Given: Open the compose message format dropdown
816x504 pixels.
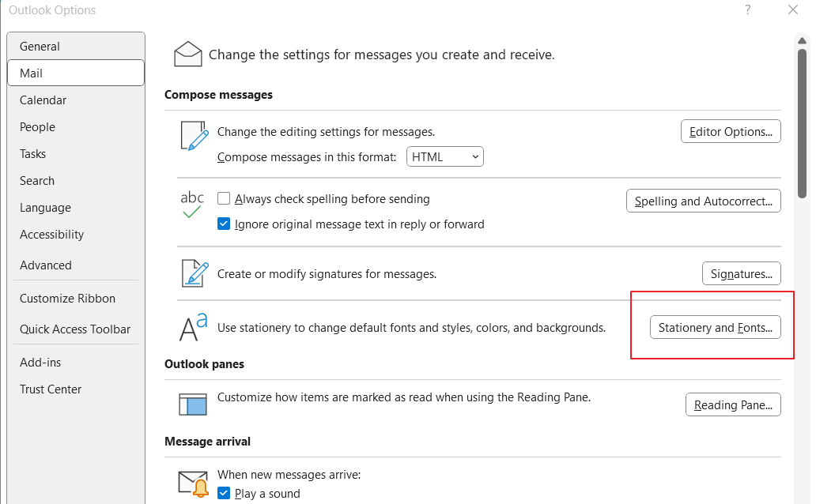Looking at the screenshot, I should click(445, 157).
